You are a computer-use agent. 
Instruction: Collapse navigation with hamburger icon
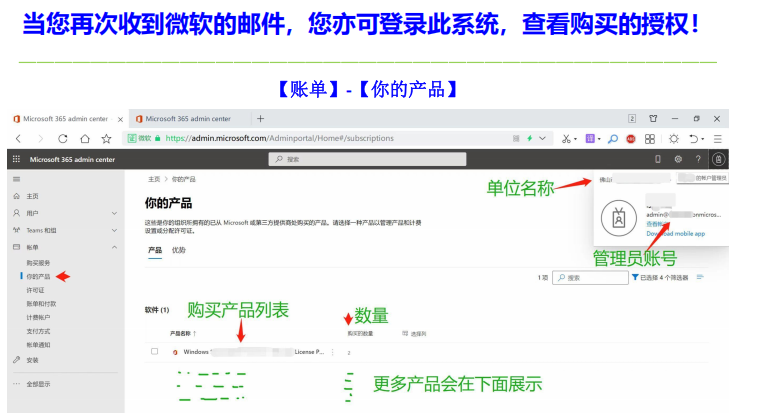[x=16, y=179]
